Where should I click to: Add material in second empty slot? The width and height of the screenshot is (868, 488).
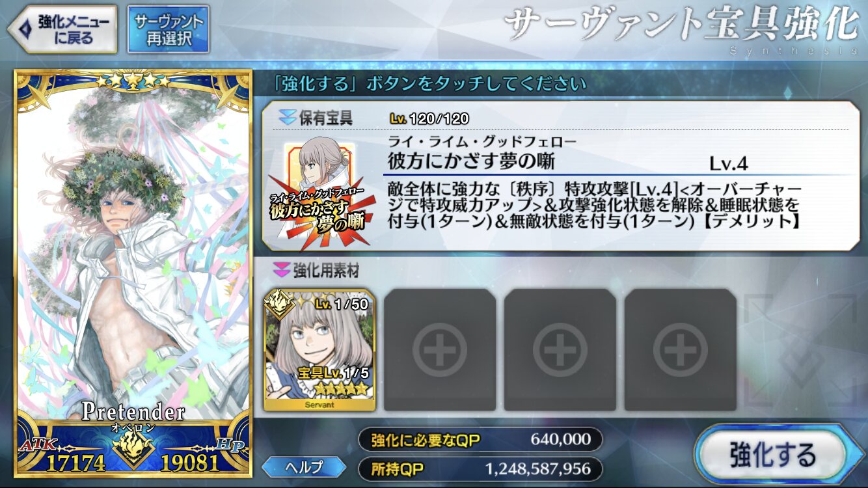(440, 350)
